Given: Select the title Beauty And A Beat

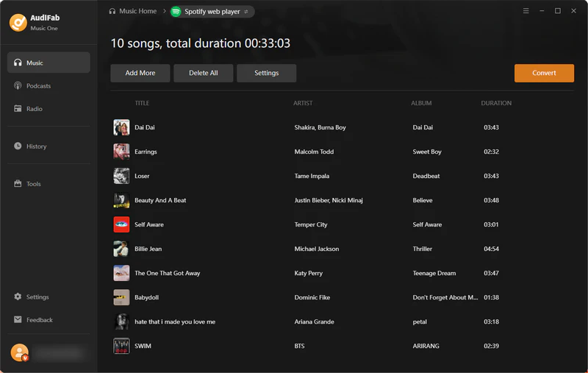Looking at the screenshot, I should (160, 200).
